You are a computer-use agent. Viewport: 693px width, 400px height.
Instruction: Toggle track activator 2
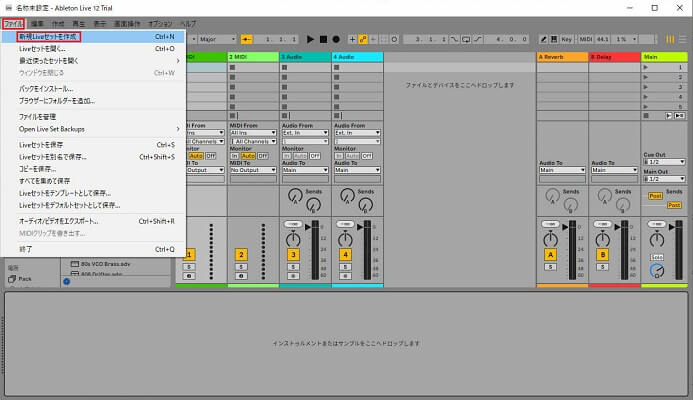coord(241,255)
